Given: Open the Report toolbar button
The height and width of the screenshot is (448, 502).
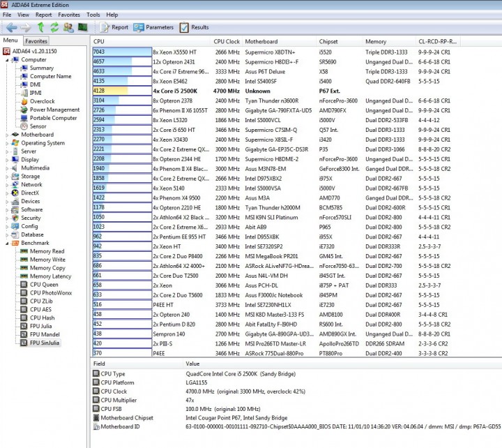Looking at the screenshot, I should (x=114, y=27).
